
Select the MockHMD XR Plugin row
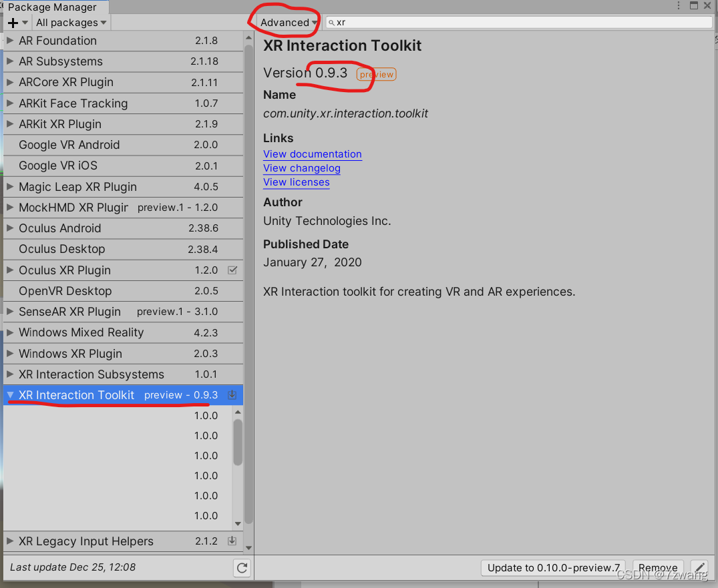coord(123,208)
